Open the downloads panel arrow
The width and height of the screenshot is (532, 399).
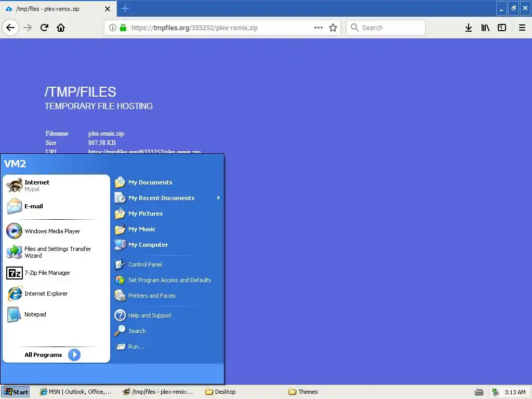[469, 28]
